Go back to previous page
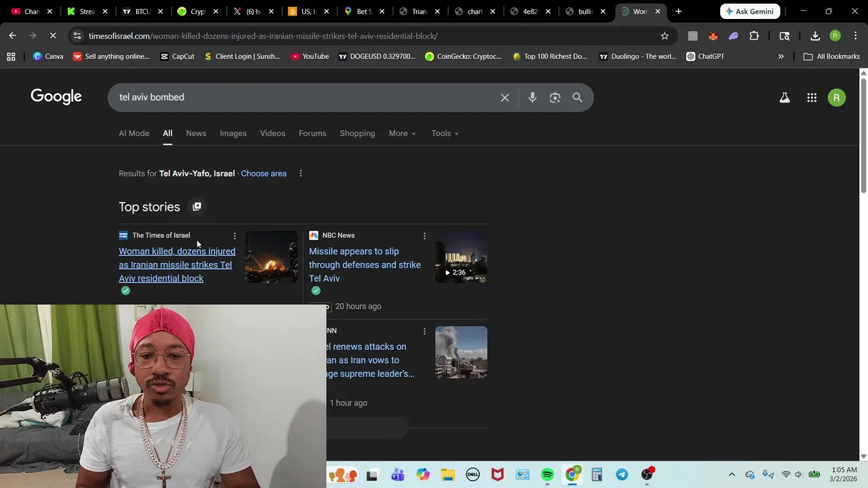Viewport: 868px width, 488px height. click(12, 36)
